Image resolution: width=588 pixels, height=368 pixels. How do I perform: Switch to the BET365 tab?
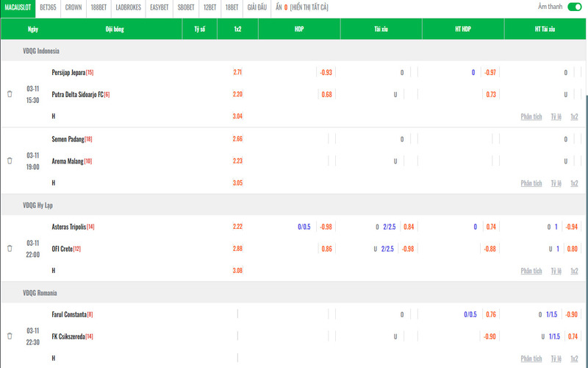pyautogui.click(x=49, y=7)
